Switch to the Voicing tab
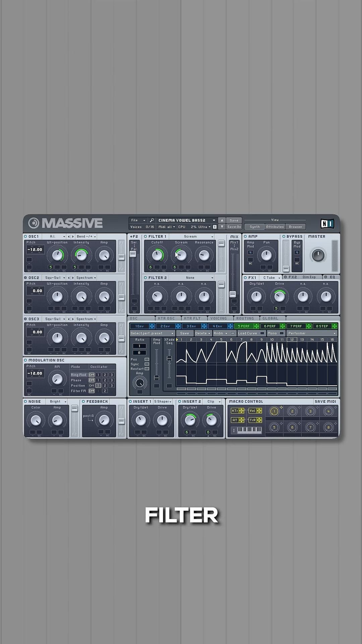 (219, 318)
